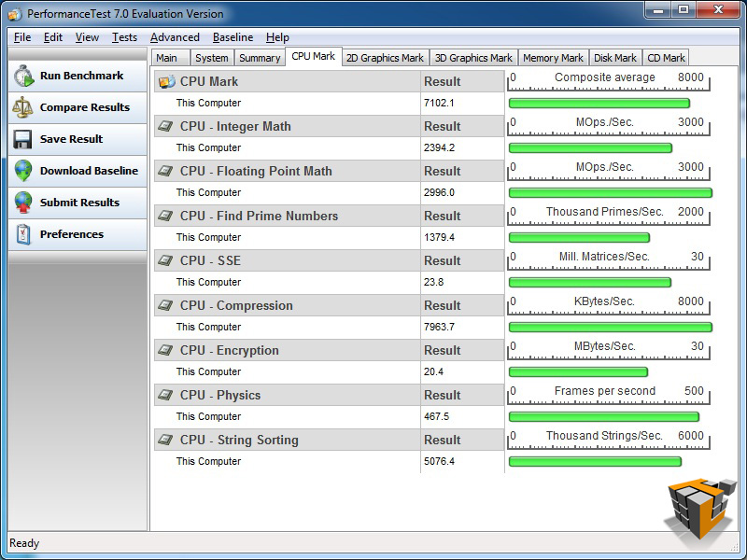Screen dimensions: 747x560
Task: Open the Edit menu
Action: [53, 37]
